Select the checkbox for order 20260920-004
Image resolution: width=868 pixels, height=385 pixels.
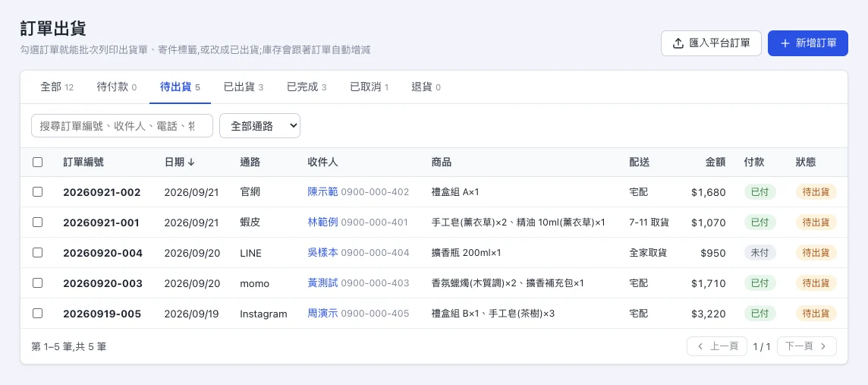click(38, 253)
